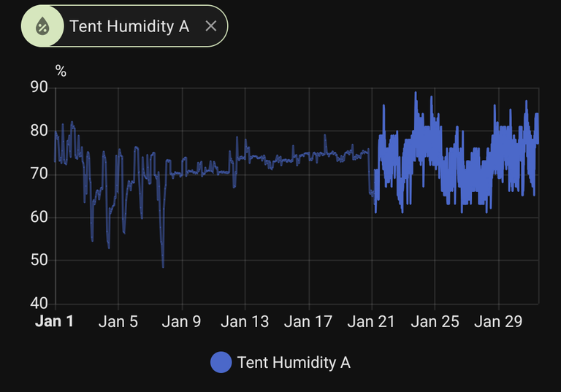Click the Jan 13 axis label
Viewport: 561px width, 392px height.
pos(245,321)
